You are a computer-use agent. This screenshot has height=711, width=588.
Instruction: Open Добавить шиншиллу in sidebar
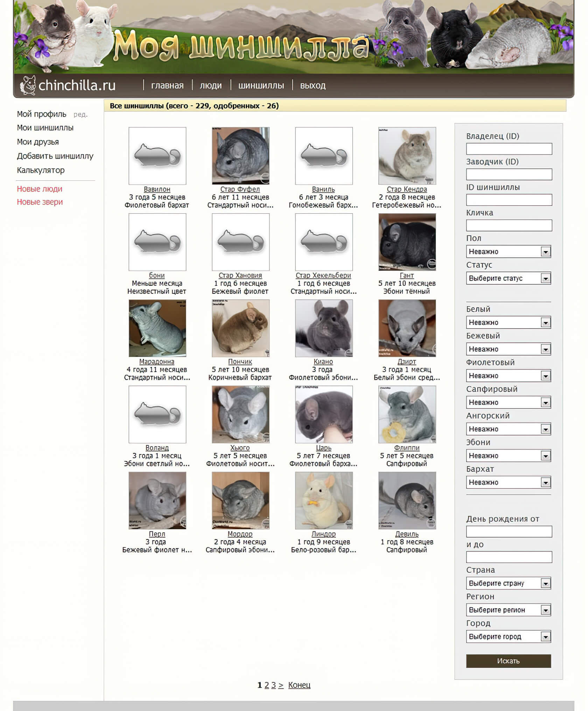[55, 156]
